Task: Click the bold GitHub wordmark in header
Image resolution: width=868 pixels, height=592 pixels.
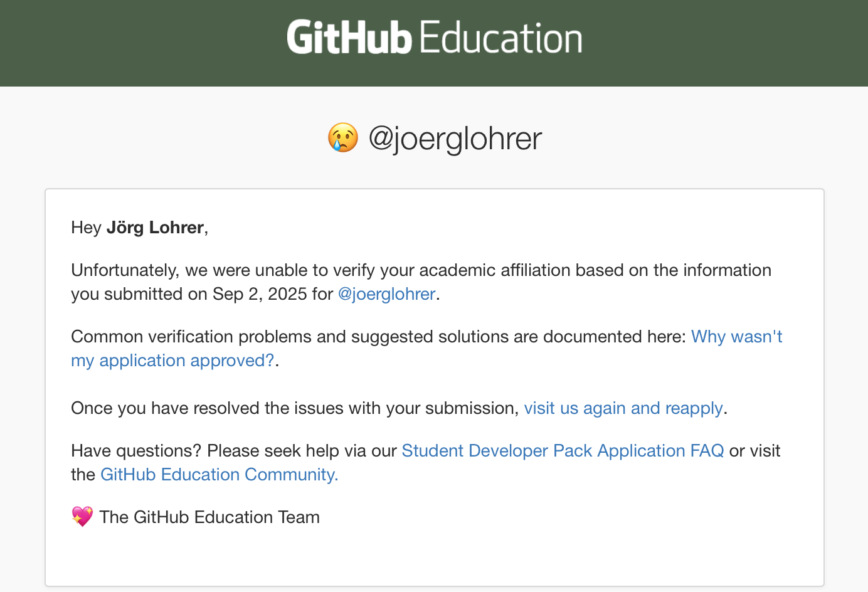Action: [x=349, y=38]
